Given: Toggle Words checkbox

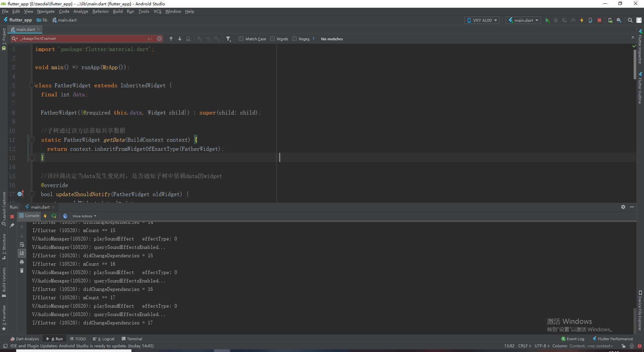Looking at the screenshot, I should [x=272, y=39].
